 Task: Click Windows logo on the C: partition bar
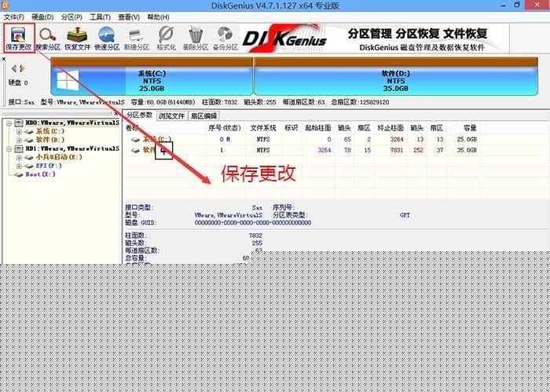pos(68,80)
